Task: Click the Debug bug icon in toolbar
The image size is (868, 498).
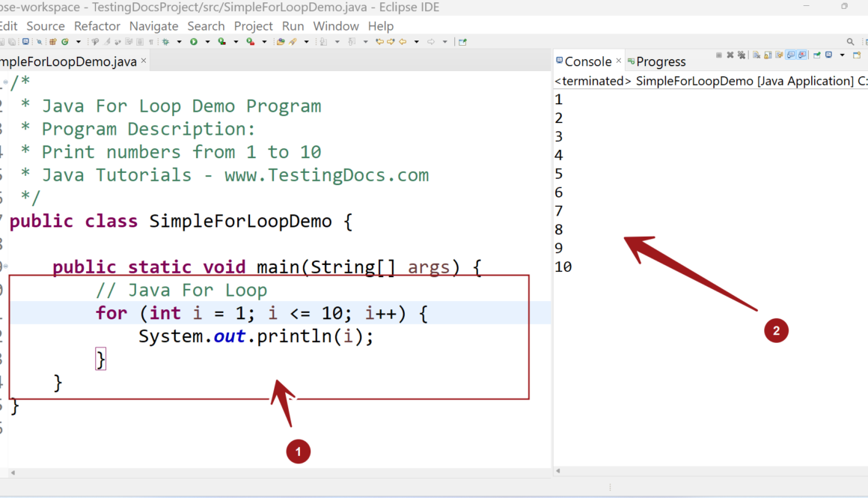Action: tap(165, 42)
